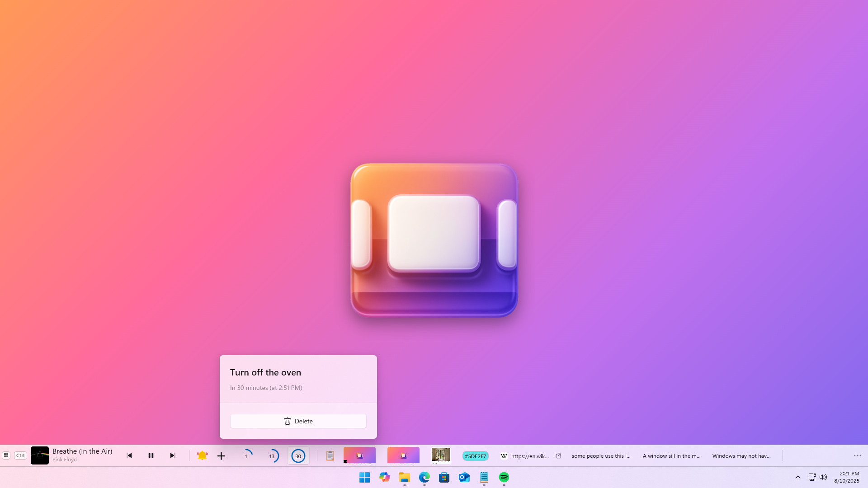This screenshot has width=868, height=488.
Task: Select the first gradient screenshot thumbnail
Action: click(359, 455)
